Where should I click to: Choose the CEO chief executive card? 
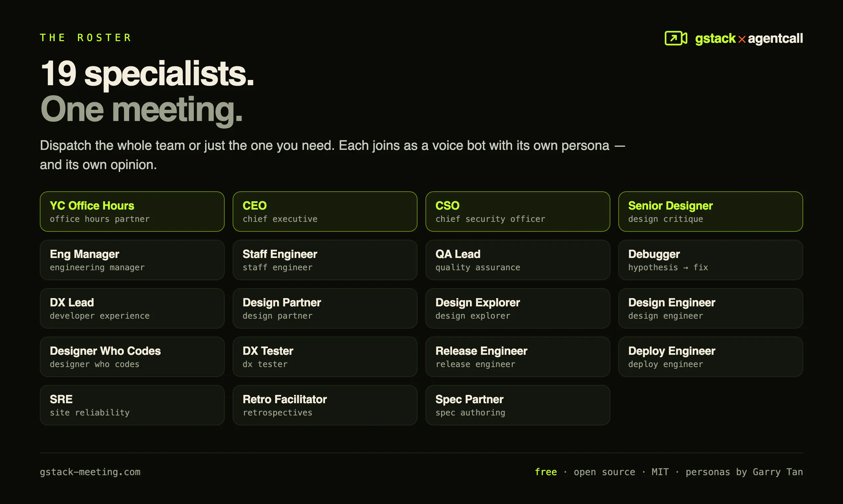pos(325,212)
